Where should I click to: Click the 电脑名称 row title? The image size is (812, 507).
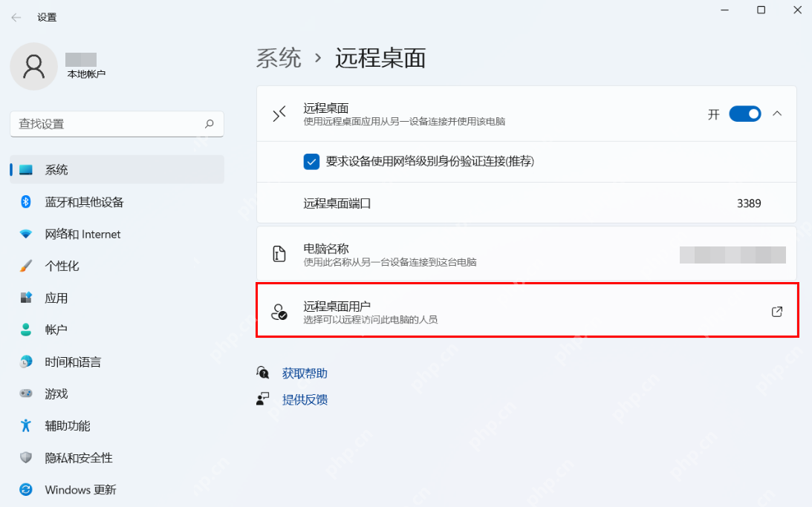[325, 249]
